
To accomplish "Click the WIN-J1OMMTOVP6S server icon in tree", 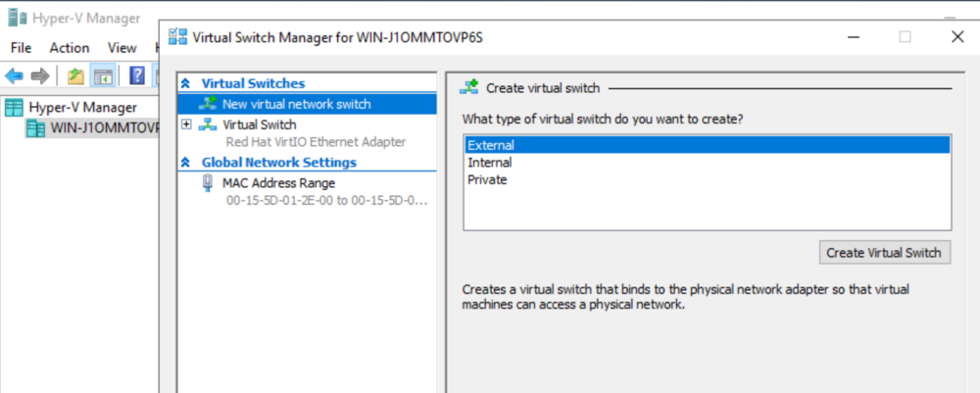I will pyautogui.click(x=37, y=128).
